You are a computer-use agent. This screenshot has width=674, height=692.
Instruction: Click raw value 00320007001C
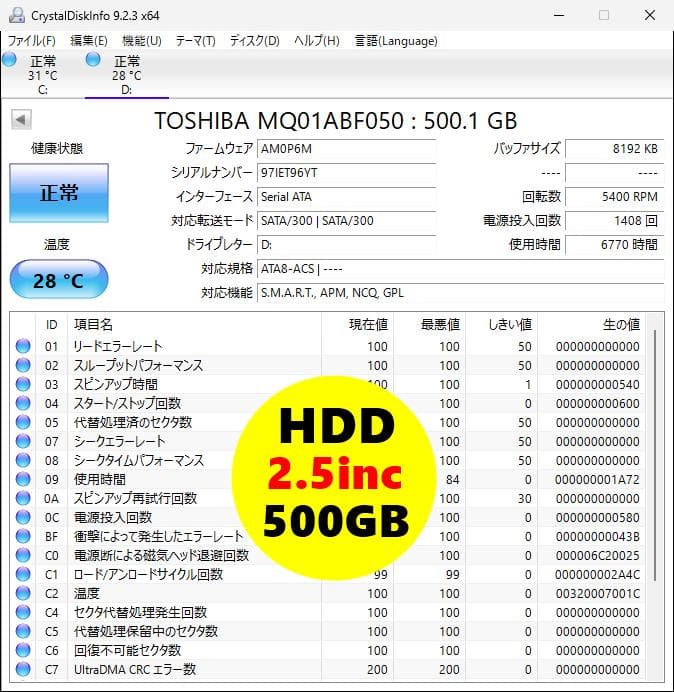[x=598, y=593]
